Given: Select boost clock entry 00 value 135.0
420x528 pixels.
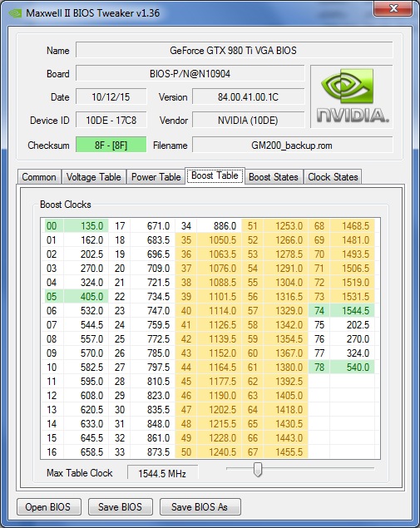Looking at the screenshot, I should tap(86, 226).
